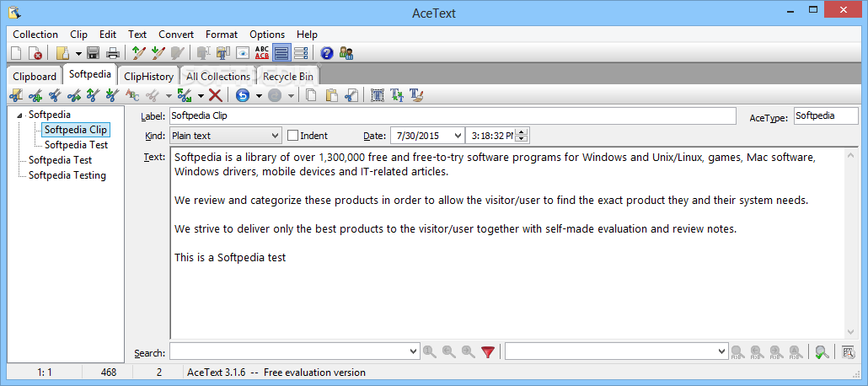Click the two people icon beside Help

[346, 53]
